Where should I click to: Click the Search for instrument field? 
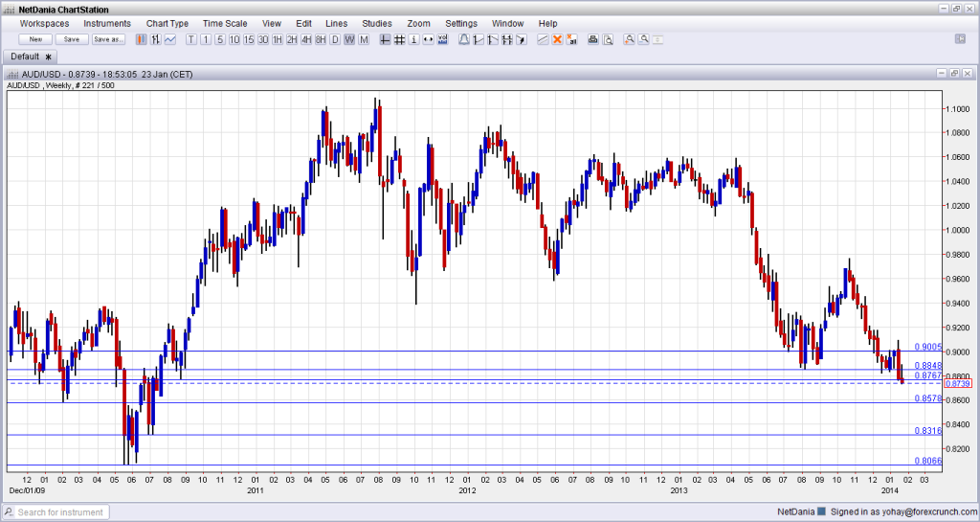[61, 512]
